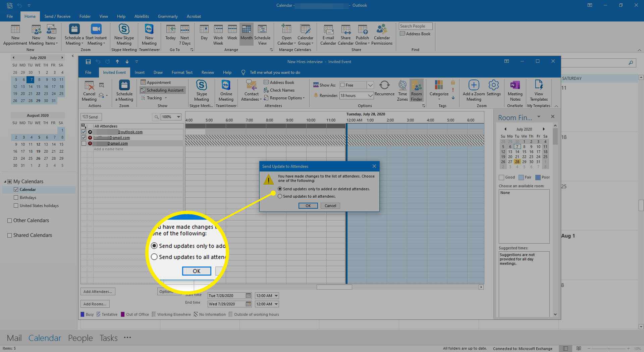Open Folder tab in main Outlook ribbon
Screen dimensions: 644x352
pos(85,16)
